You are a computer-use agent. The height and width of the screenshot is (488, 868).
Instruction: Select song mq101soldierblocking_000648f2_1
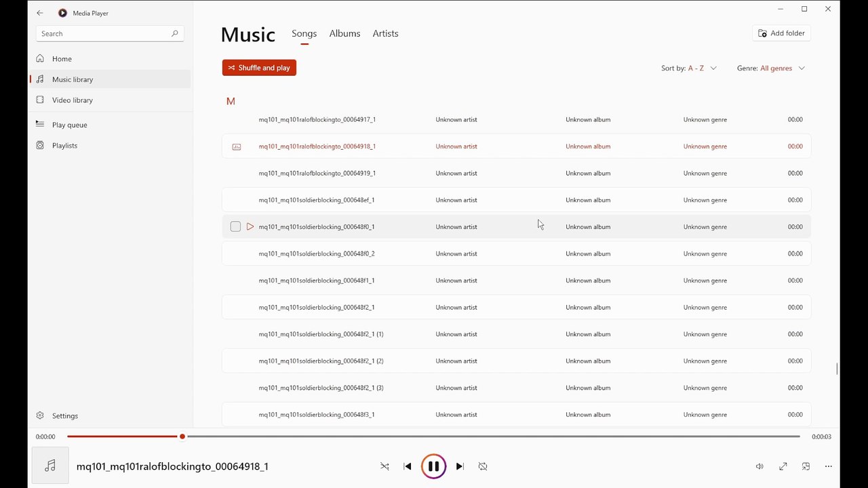pos(516,307)
